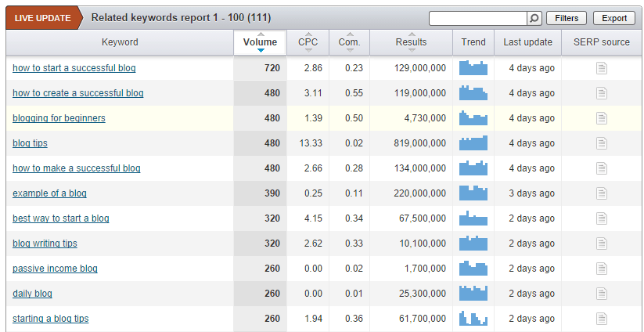Image resolution: width=644 pixels, height=332 pixels.
Task: Open 'example of a blog' keyword link
Action: pyautogui.click(x=49, y=193)
